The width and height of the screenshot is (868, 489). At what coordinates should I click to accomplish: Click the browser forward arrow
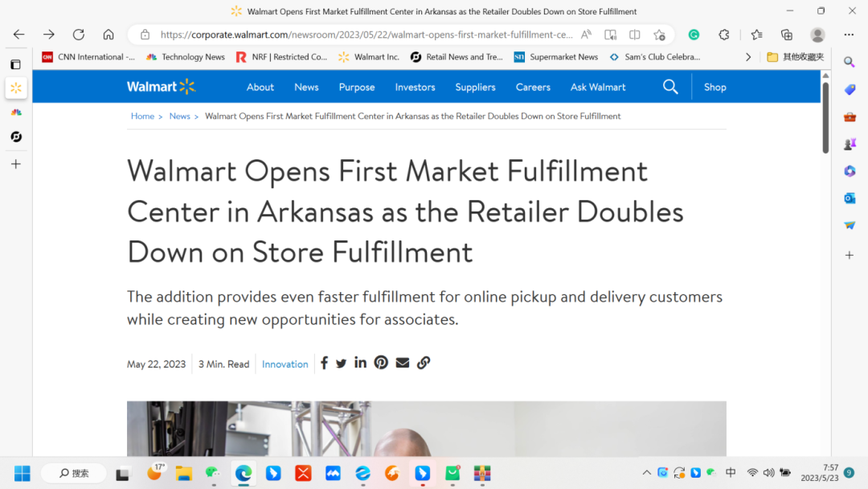[x=49, y=35]
